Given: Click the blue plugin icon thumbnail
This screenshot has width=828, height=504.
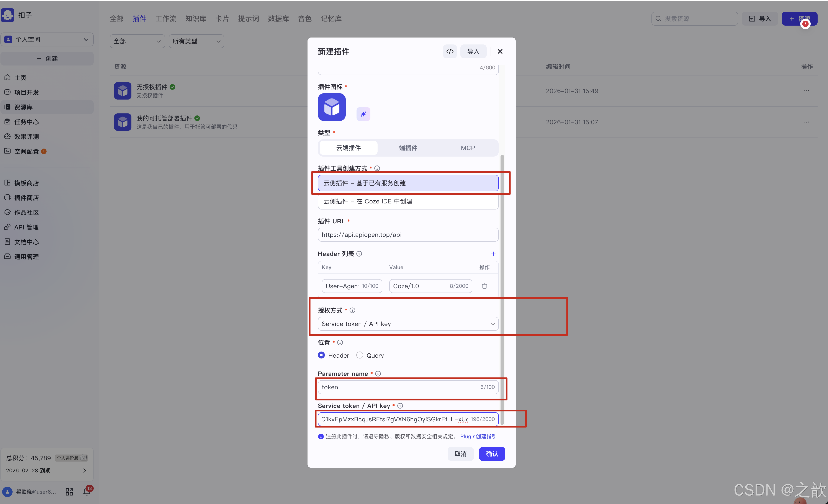Looking at the screenshot, I should [x=331, y=107].
